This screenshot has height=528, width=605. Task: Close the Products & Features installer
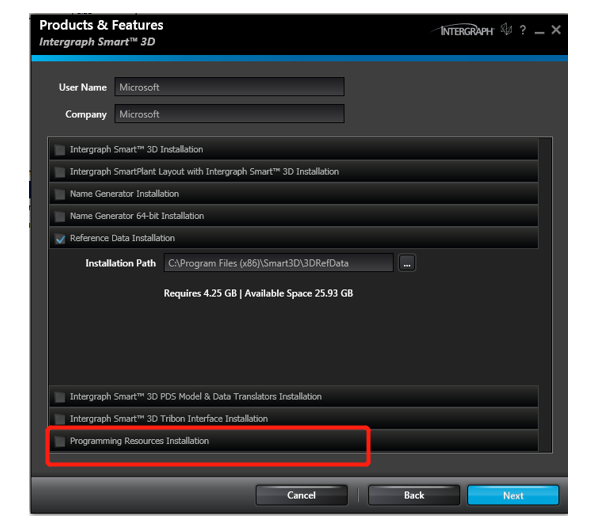(556, 30)
